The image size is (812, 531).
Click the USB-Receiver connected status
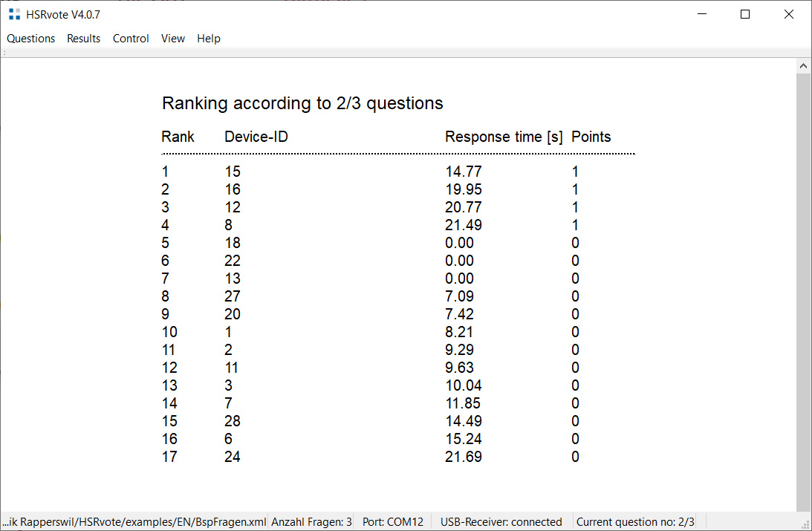[x=501, y=521]
